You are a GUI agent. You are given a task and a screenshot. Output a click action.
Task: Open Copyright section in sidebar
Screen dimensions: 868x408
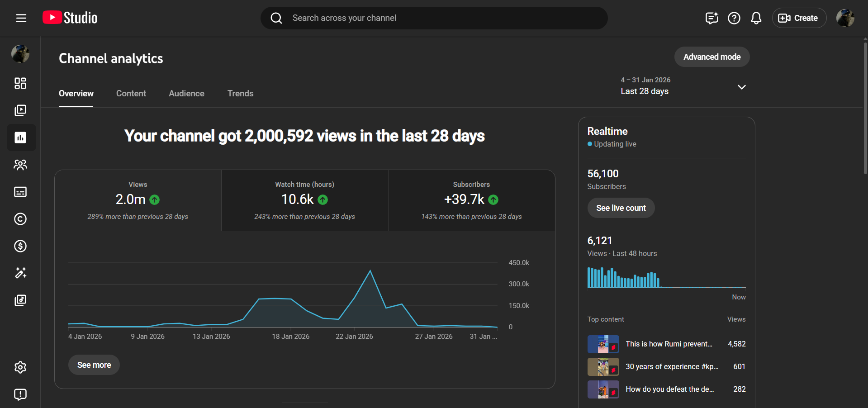coord(20,219)
